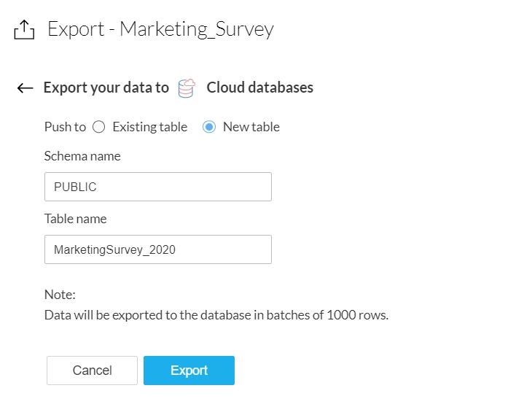Click the 'Table name' field label
This screenshot has width=532, height=415.
pos(75,219)
